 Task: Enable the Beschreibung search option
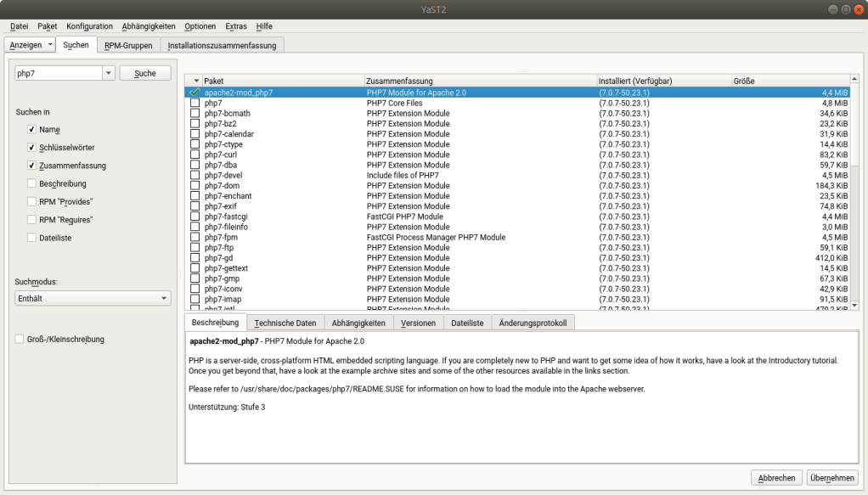31,183
